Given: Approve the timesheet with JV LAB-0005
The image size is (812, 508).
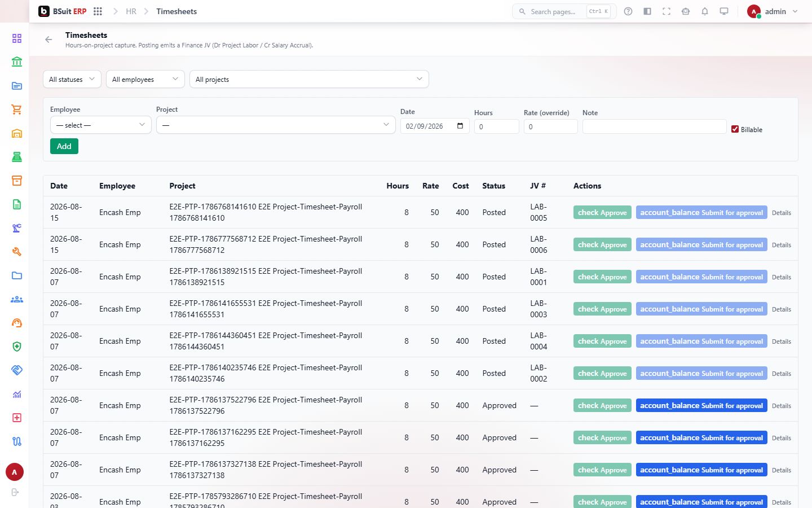Looking at the screenshot, I should point(602,212).
